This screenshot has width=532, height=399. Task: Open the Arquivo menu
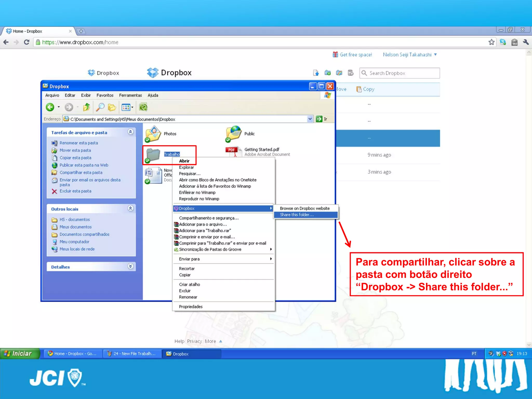click(52, 95)
